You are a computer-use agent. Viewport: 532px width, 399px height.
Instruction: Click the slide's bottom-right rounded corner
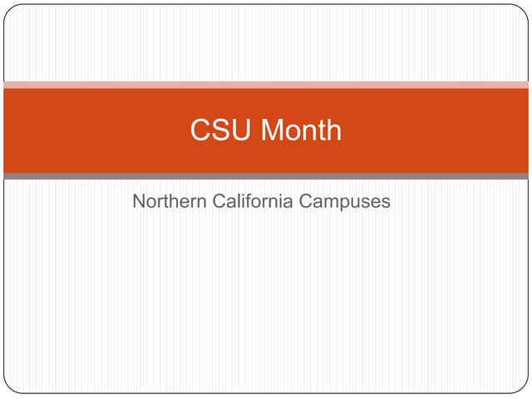coord(522,387)
